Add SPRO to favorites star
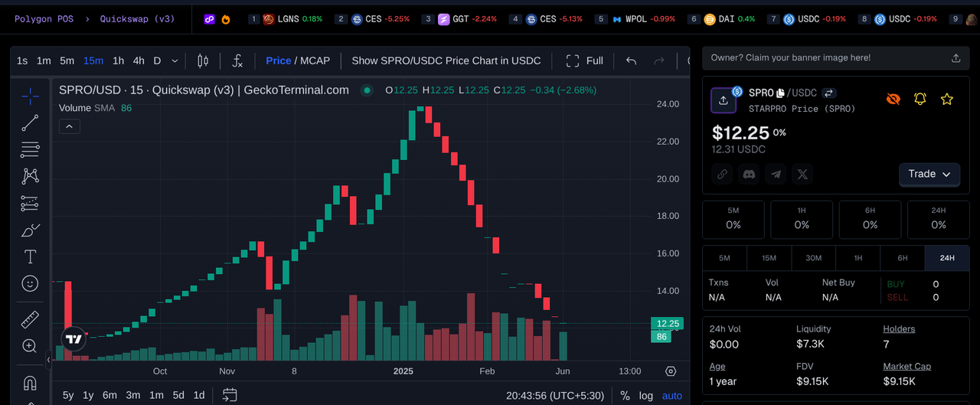Image resolution: width=980 pixels, height=405 pixels. (x=947, y=99)
